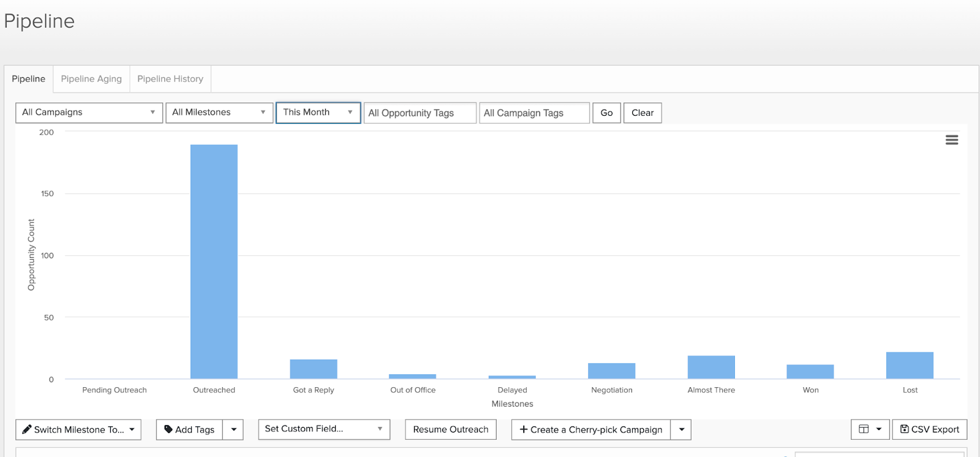Select the Out of Office bar
Viewport: 980px width, 457px height.
pos(413,376)
